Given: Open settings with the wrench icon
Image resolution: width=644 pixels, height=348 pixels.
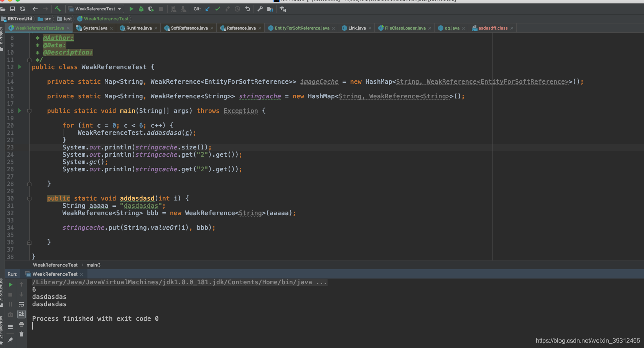Looking at the screenshot, I should pyautogui.click(x=260, y=9).
